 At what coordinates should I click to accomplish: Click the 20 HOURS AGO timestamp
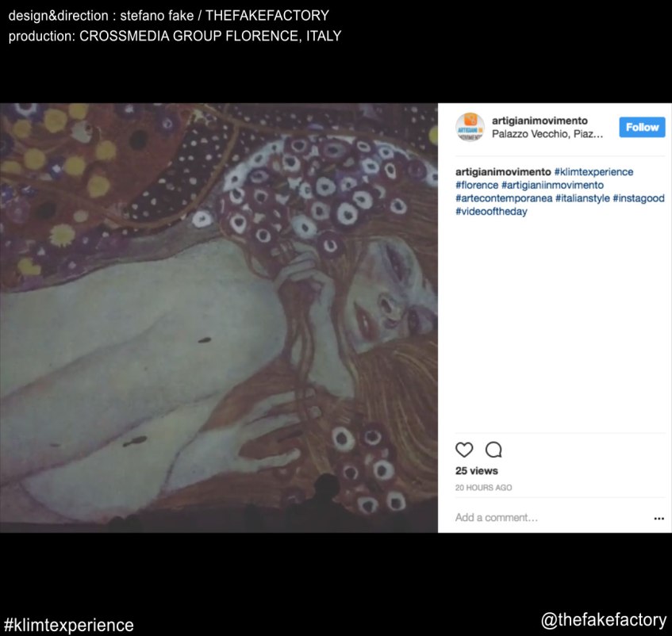point(483,488)
